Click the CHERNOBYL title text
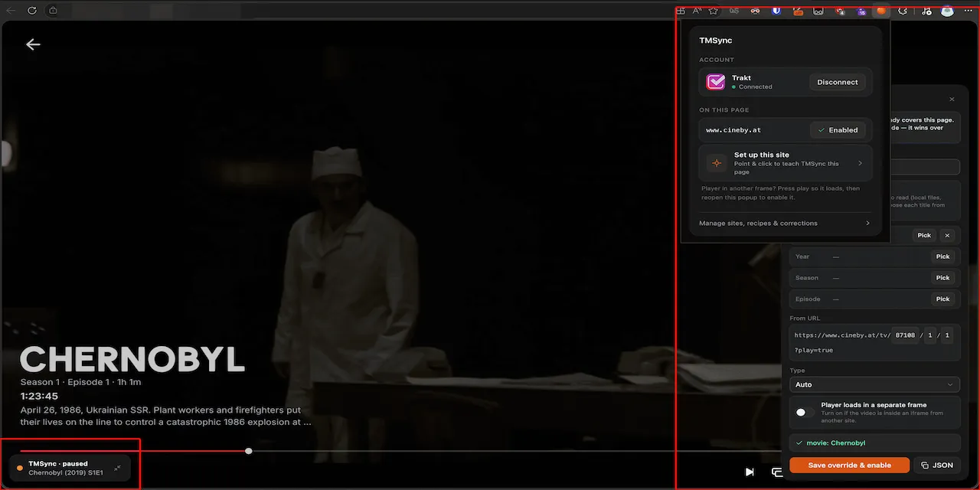Screen dimensions: 980x490 (x=132, y=359)
